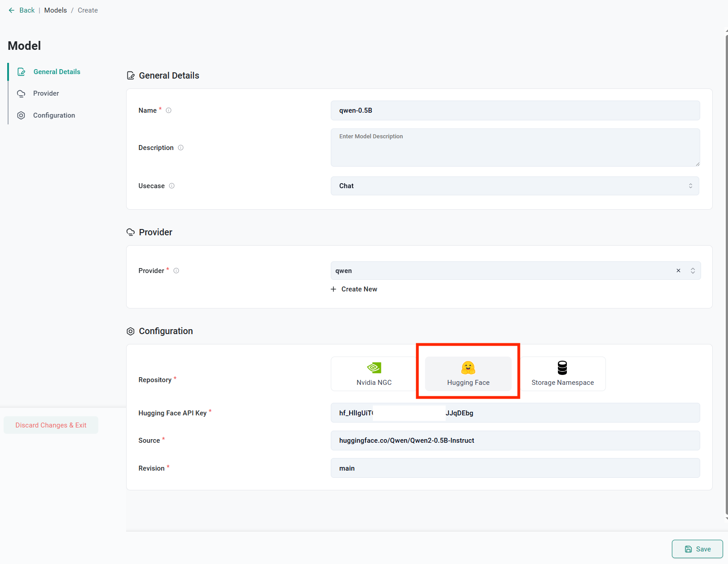Go to General Details section
This screenshot has width=728, height=564.
(57, 72)
